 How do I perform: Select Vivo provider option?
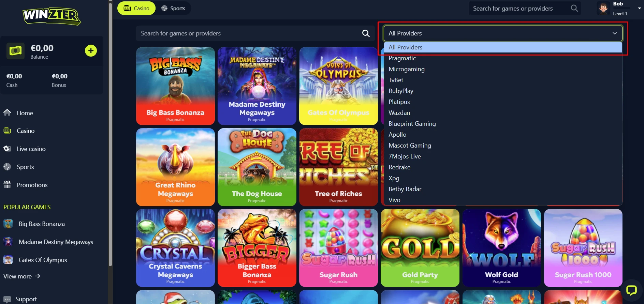pos(503,200)
